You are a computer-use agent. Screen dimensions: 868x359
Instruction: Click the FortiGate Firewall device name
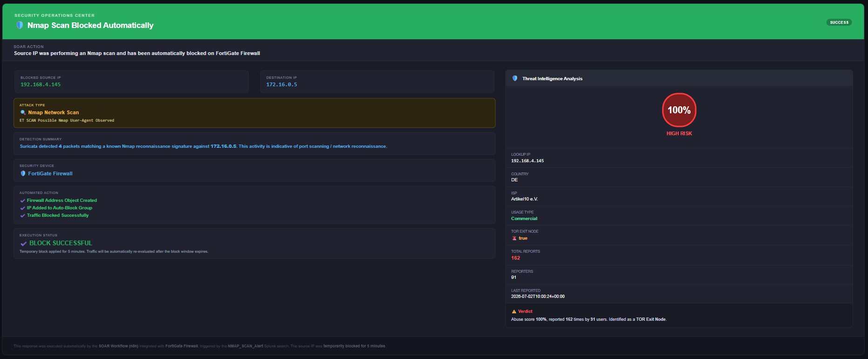[50, 173]
